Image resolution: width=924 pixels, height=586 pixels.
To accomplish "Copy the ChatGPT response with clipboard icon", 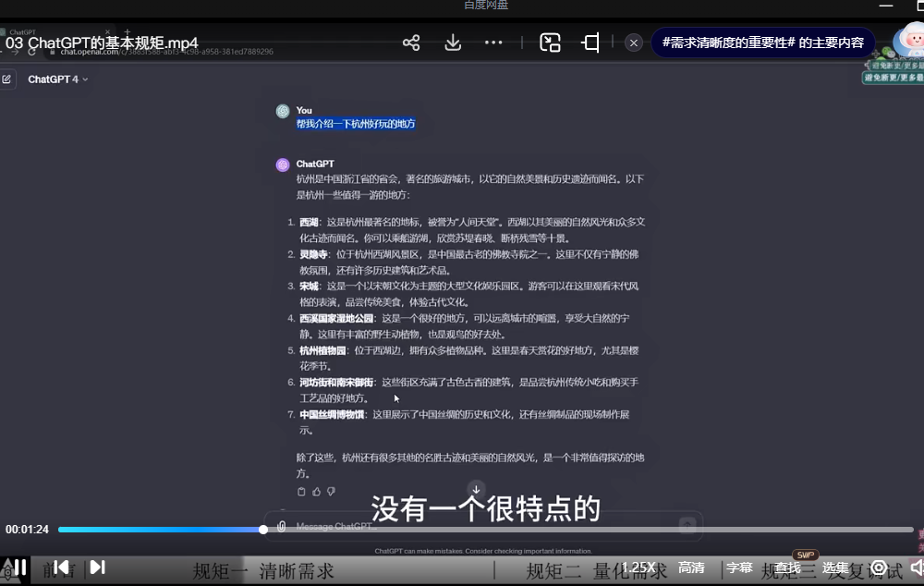I will click(x=302, y=491).
